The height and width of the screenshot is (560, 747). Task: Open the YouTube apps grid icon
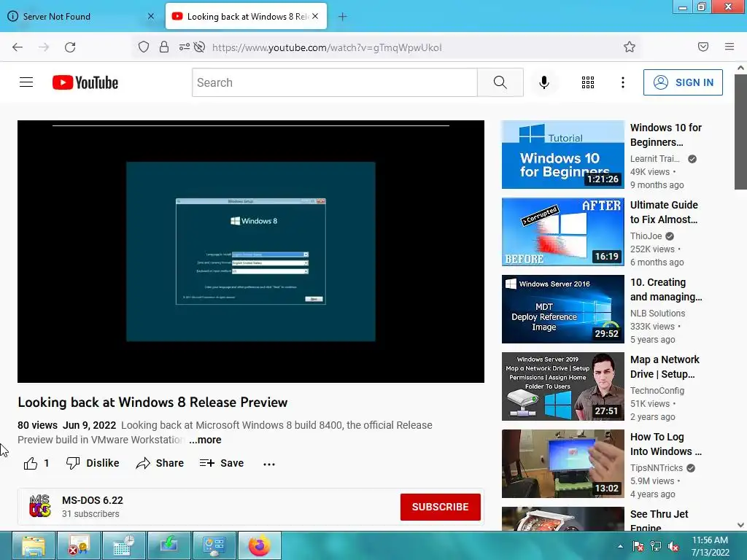588,82
